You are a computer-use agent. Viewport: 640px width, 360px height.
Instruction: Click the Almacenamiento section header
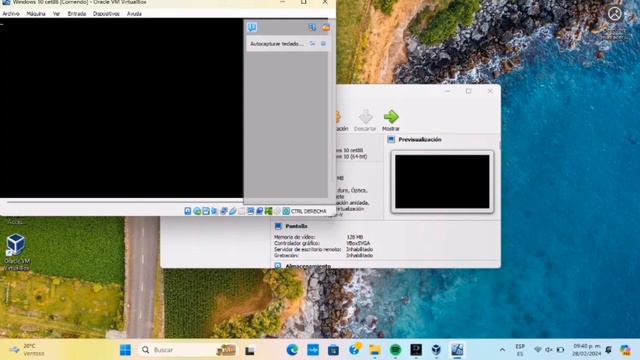point(308,266)
